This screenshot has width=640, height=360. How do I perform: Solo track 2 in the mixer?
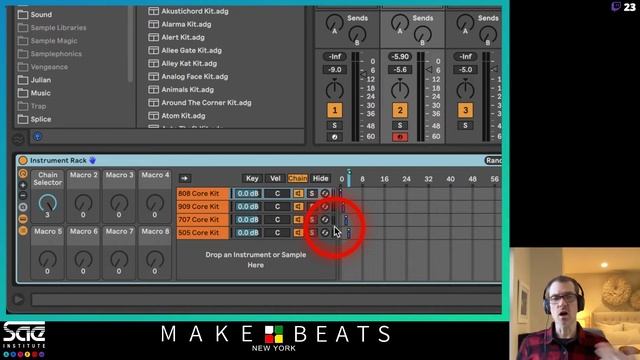click(x=400, y=125)
